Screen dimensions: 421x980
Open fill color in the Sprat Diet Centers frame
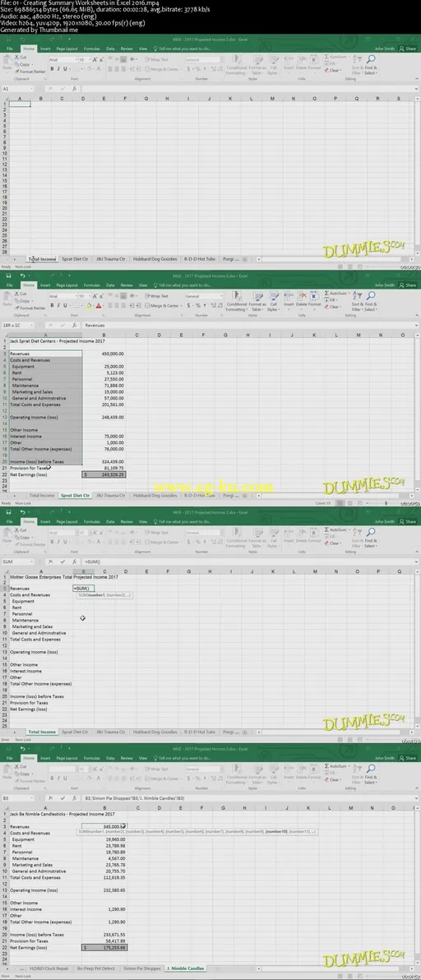[x=90, y=306]
